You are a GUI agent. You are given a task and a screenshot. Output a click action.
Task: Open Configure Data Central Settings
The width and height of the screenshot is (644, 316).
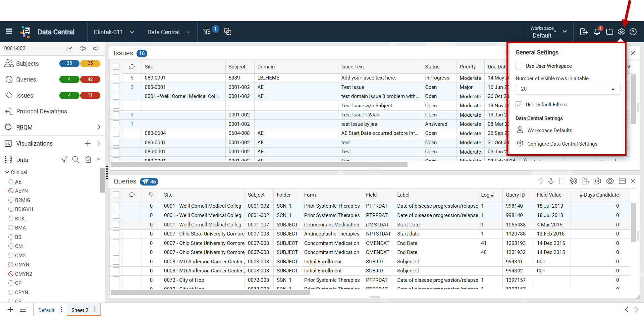(x=562, y=144)
